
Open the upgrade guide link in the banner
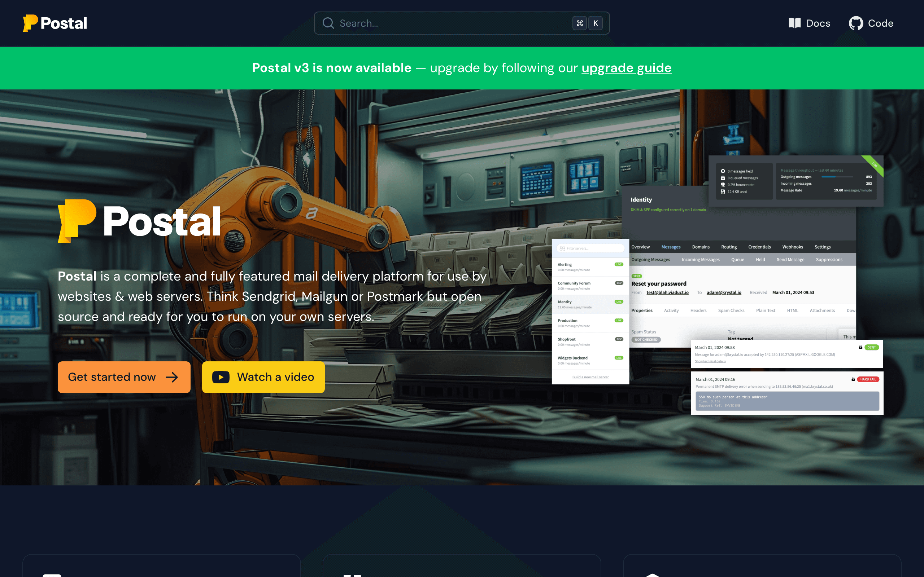pos(626,68)
